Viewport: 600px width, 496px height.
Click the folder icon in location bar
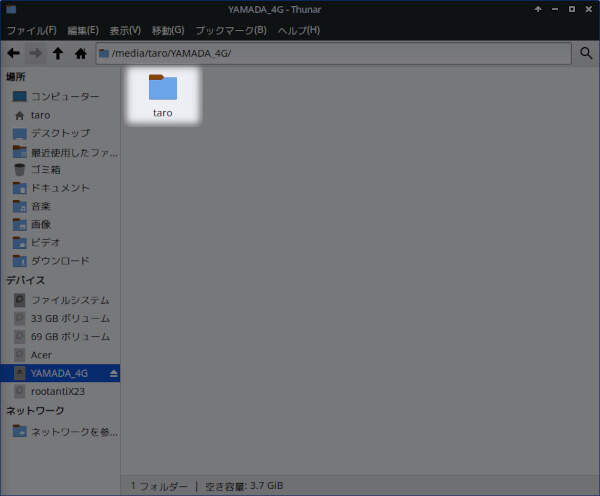[104, 53]
